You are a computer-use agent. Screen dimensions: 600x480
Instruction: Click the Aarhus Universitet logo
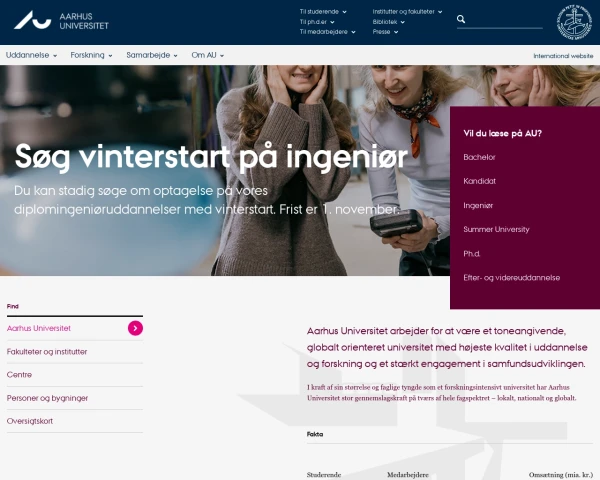point(61,20)
